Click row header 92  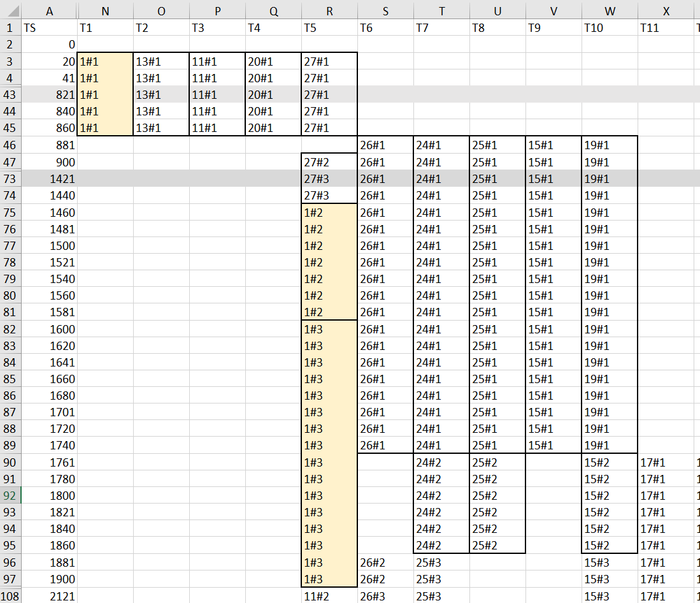[x=10, y=495]
